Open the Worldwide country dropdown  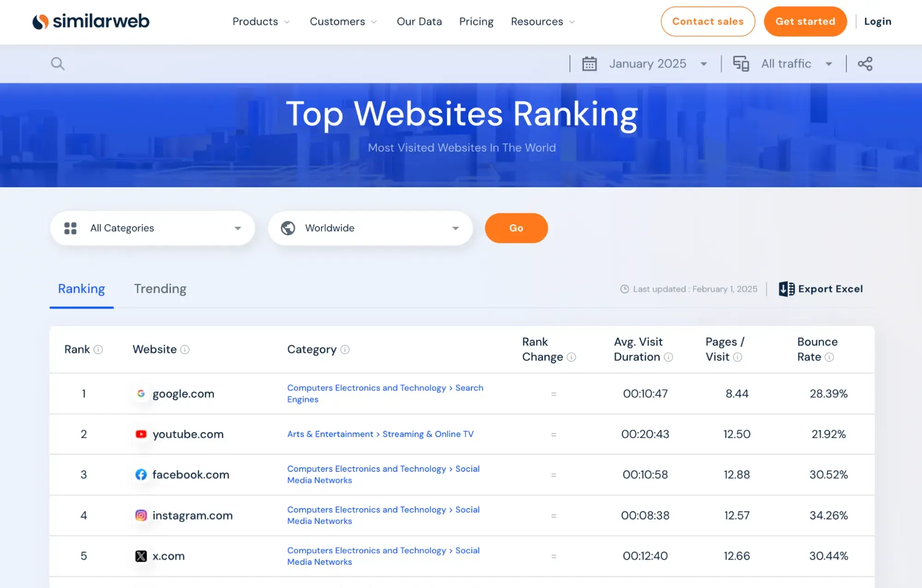(x=370, y=228)
